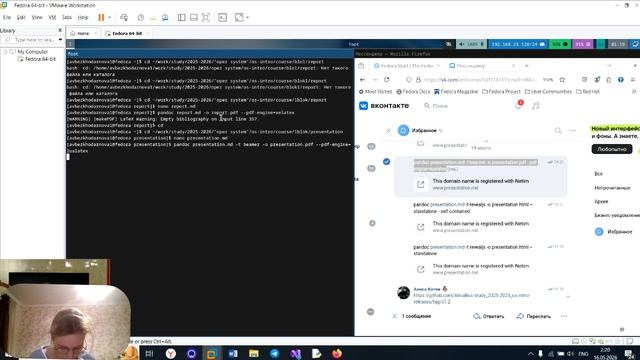Open Firefox from the Windows taskbar
Viewport: 640px width, 360px height.
(337, 353)
